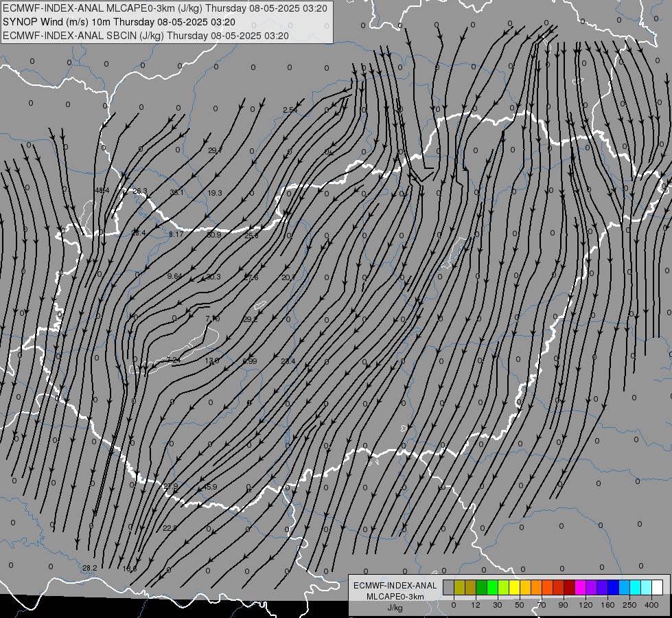
Task: Click the legend tick label '30'
Action: 498,605
